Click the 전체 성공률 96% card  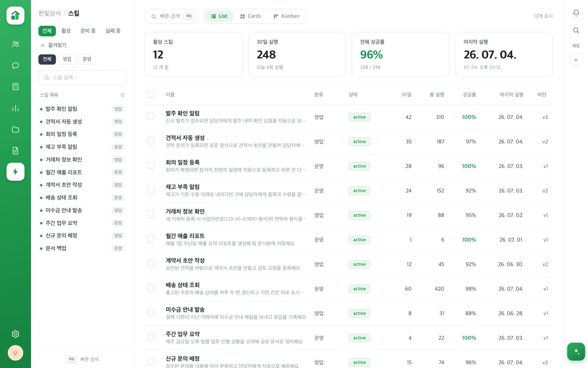(400, 54)
